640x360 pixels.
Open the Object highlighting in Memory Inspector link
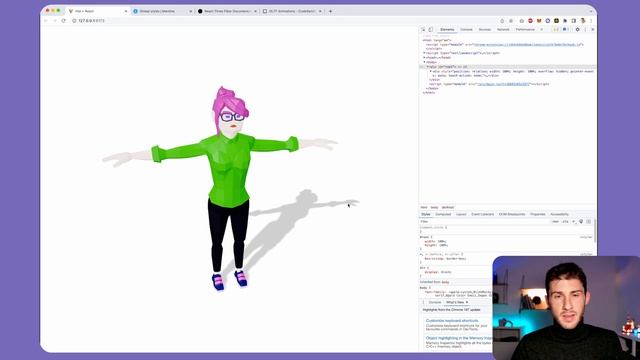[459, 338]
